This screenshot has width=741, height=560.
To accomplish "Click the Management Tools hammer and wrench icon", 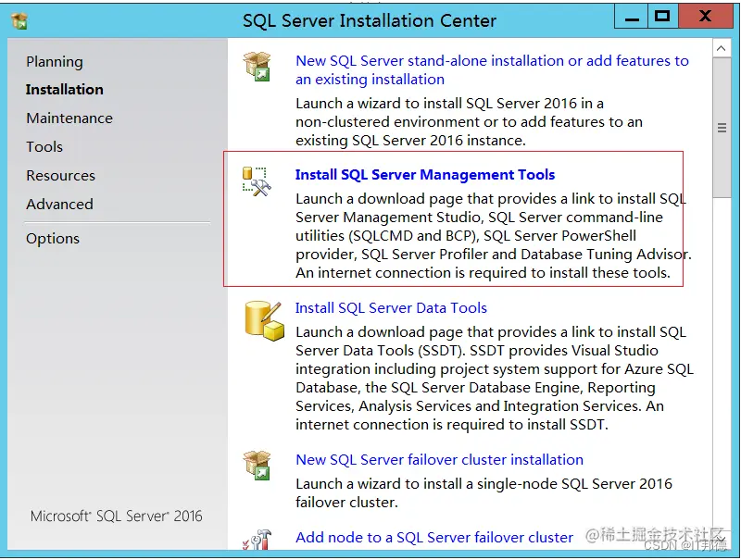I will tap(257, 181).
